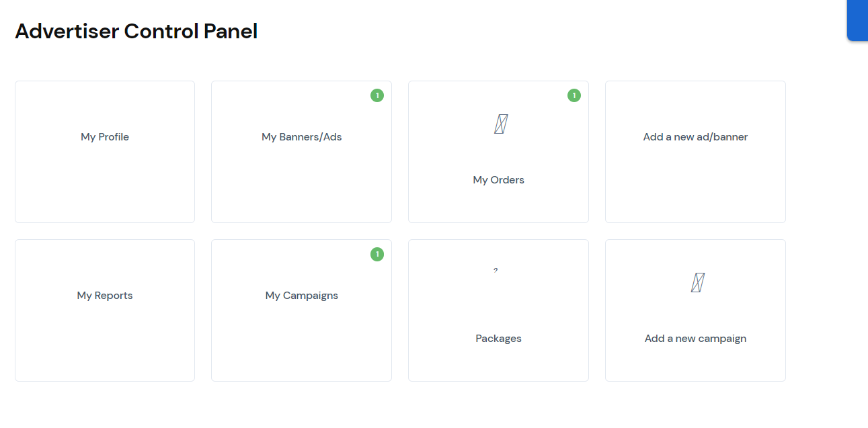Select the Add a new ad/banner card
The width and height of the screenshot is (868, 428).
695,152
